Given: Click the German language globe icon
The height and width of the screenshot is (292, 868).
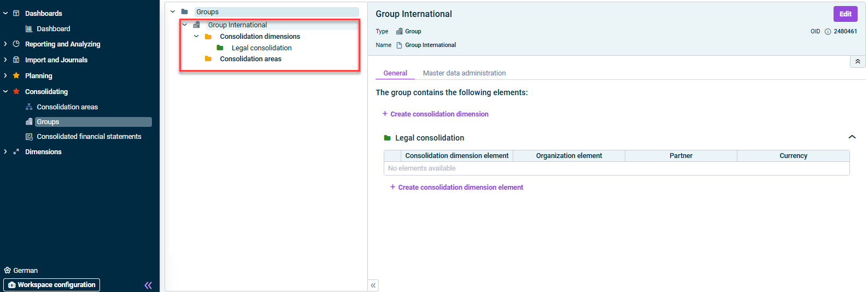Looking at the screenshot, I should (7, 270).
